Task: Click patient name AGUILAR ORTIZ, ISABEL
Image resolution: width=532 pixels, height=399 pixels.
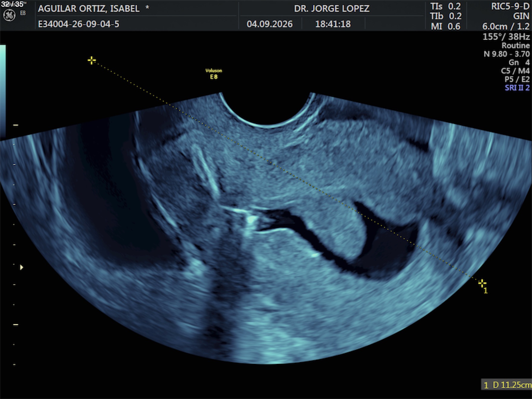Action: point(89,8)
